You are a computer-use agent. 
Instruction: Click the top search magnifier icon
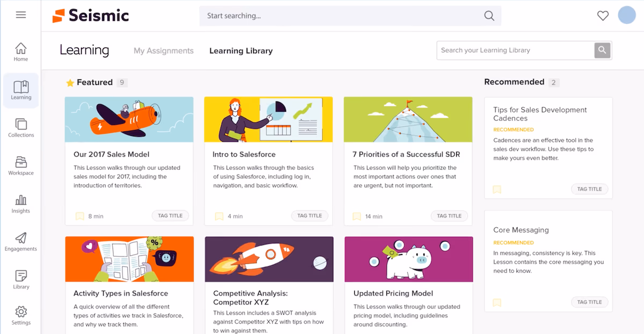click(x=489, y=16)
